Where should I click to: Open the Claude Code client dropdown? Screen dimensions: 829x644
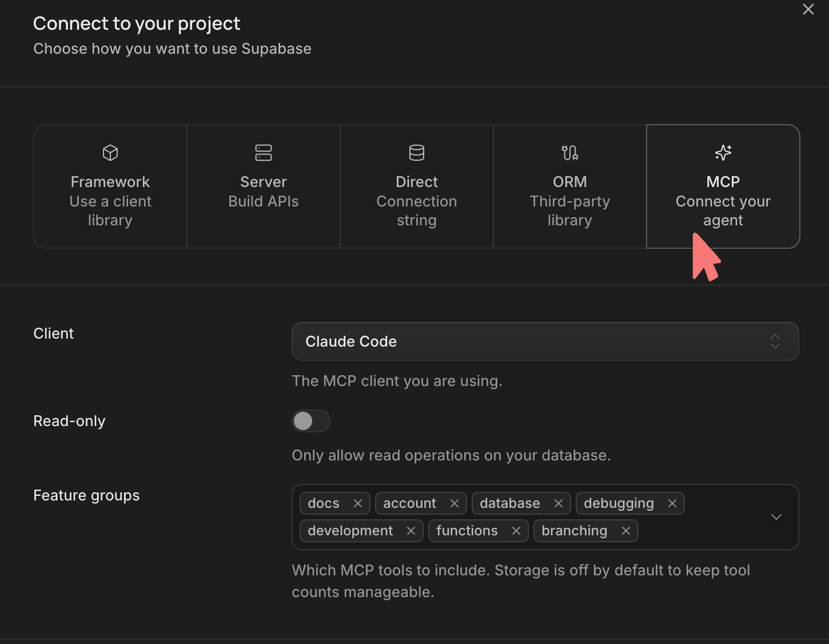[545, 341]
